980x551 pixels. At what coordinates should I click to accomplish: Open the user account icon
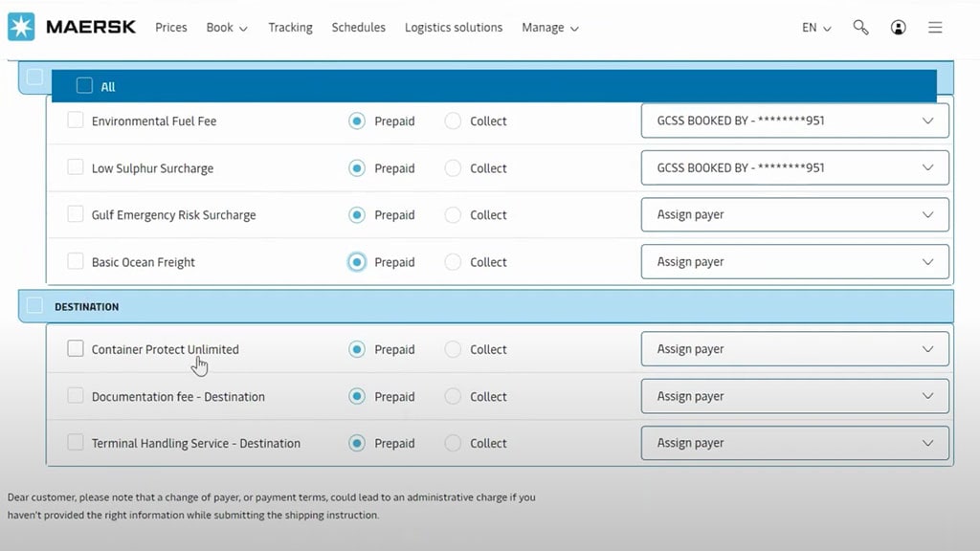pyautogui.click(x=898, y=28)
